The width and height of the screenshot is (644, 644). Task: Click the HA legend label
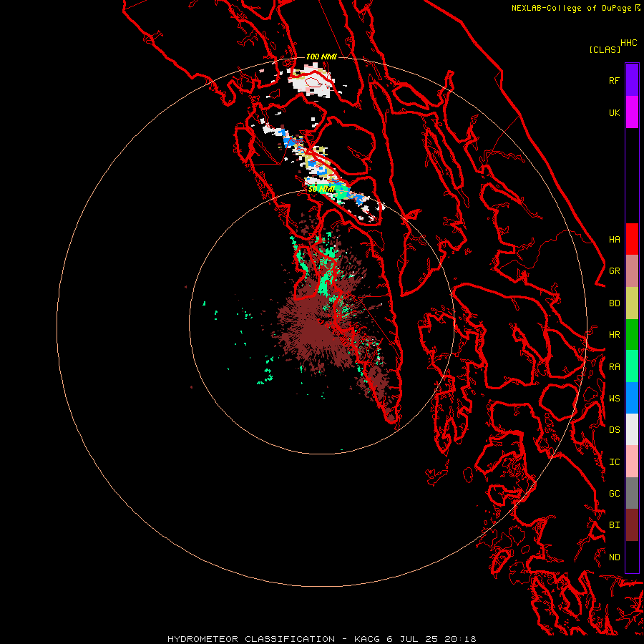[x=614, y=239]
